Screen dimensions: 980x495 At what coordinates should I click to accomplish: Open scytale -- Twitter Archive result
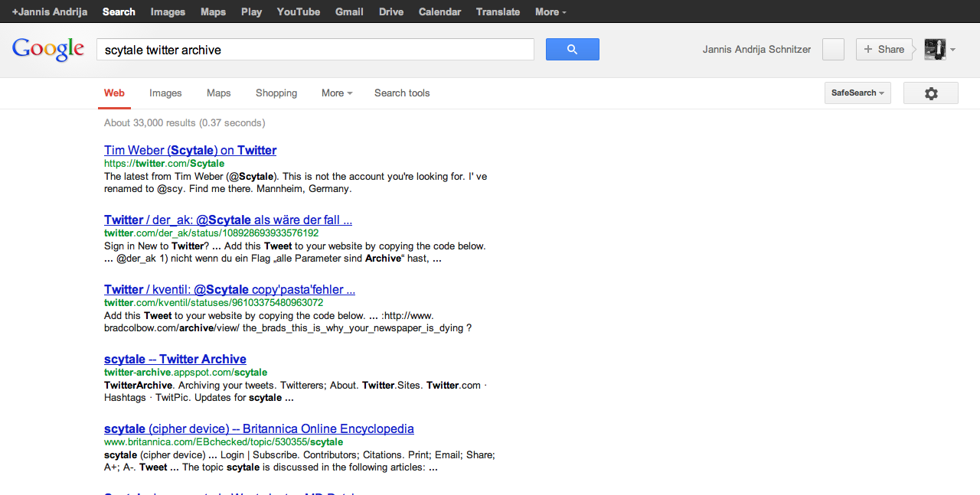pyautogui.click(x=175, y=359)
